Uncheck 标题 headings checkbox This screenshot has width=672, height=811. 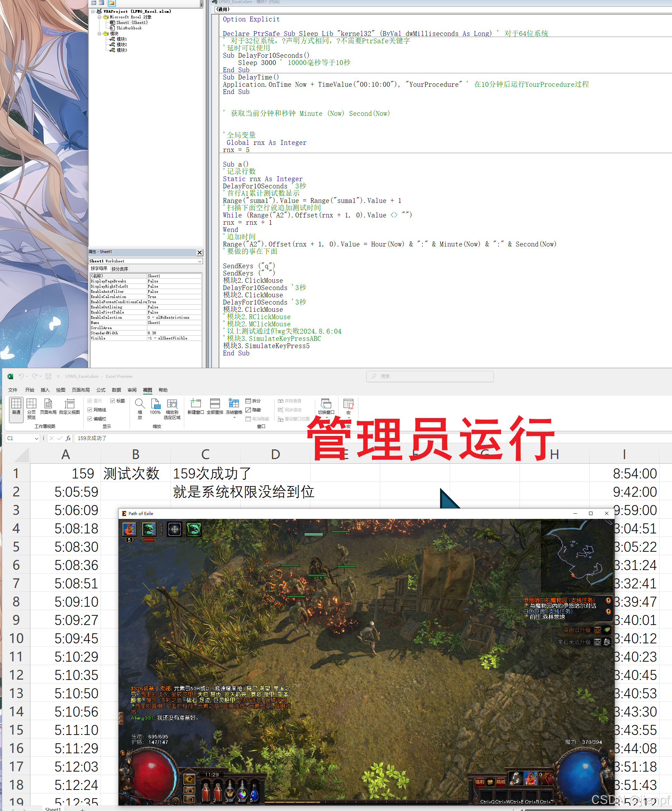(x=113, y=401)
